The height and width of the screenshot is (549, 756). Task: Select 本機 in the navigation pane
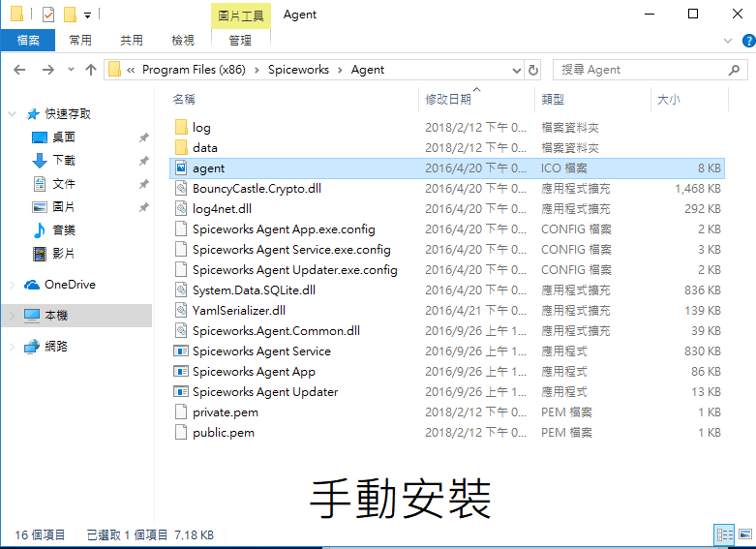pos(56,316)
